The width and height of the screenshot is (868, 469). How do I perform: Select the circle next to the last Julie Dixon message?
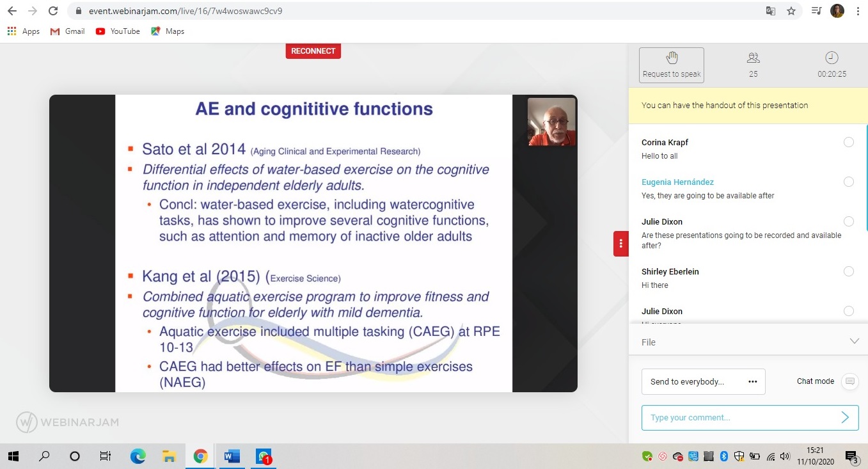[x=849, y=311]
